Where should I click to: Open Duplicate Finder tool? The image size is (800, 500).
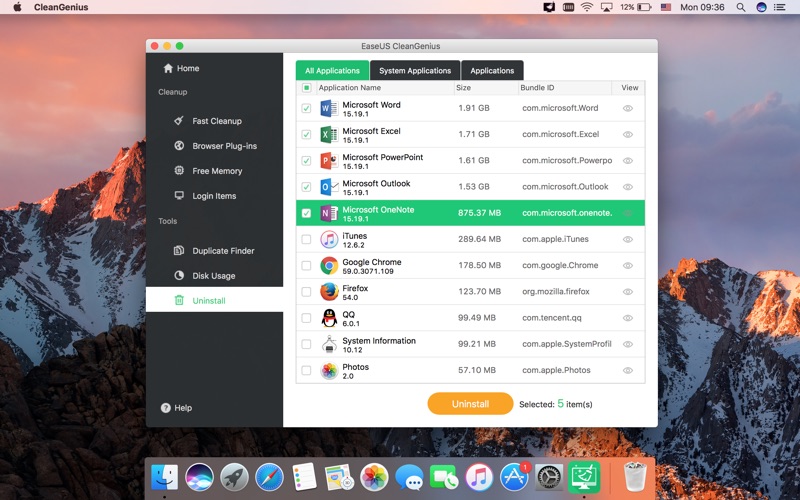pyautogui.click(x=214, y=251)
